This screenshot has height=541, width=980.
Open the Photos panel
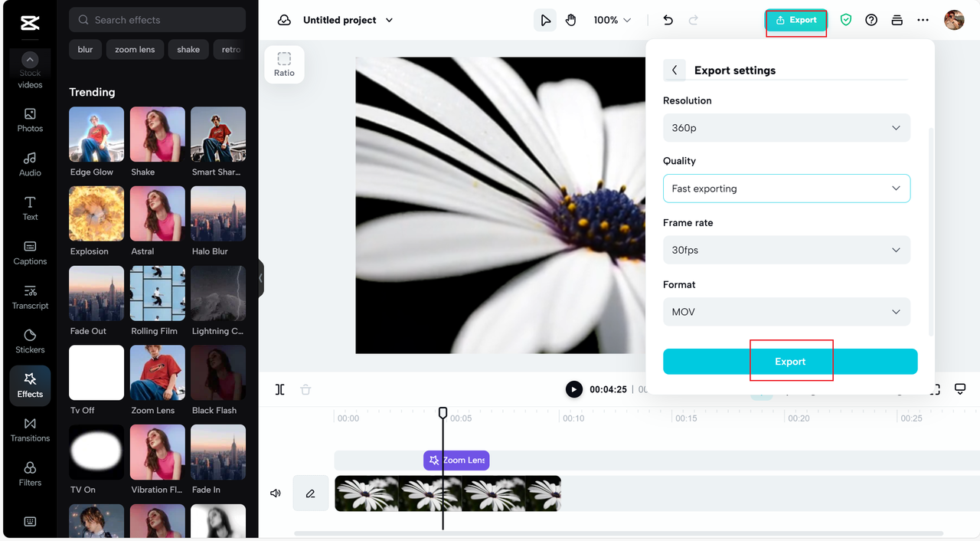point(30,120)
